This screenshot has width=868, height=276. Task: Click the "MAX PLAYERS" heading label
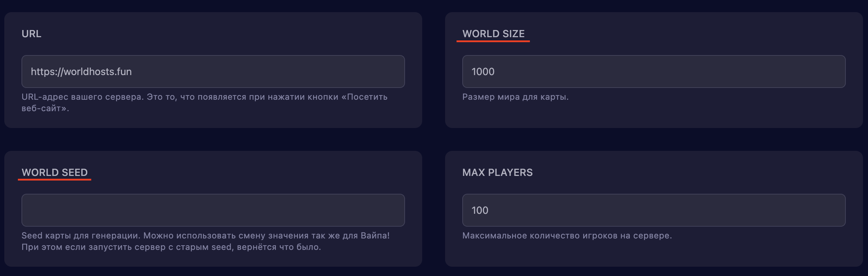click(x=497, y=172)
